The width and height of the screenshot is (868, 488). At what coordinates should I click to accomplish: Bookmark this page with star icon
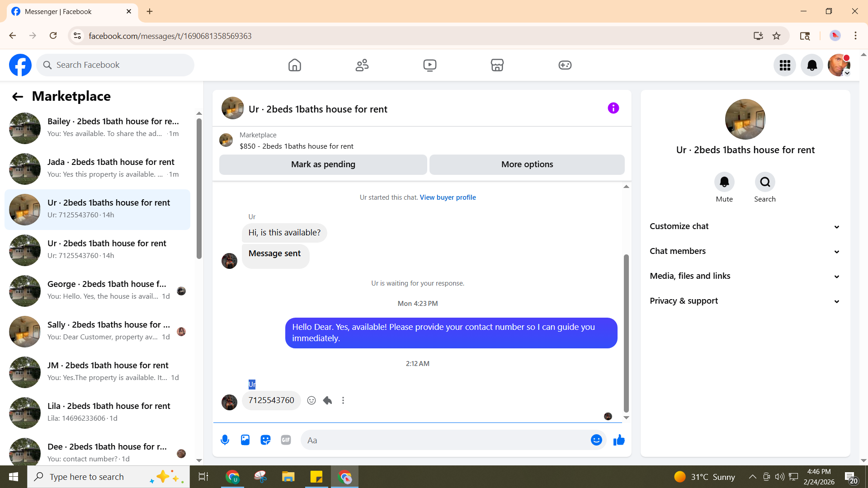tap(776, 36)
